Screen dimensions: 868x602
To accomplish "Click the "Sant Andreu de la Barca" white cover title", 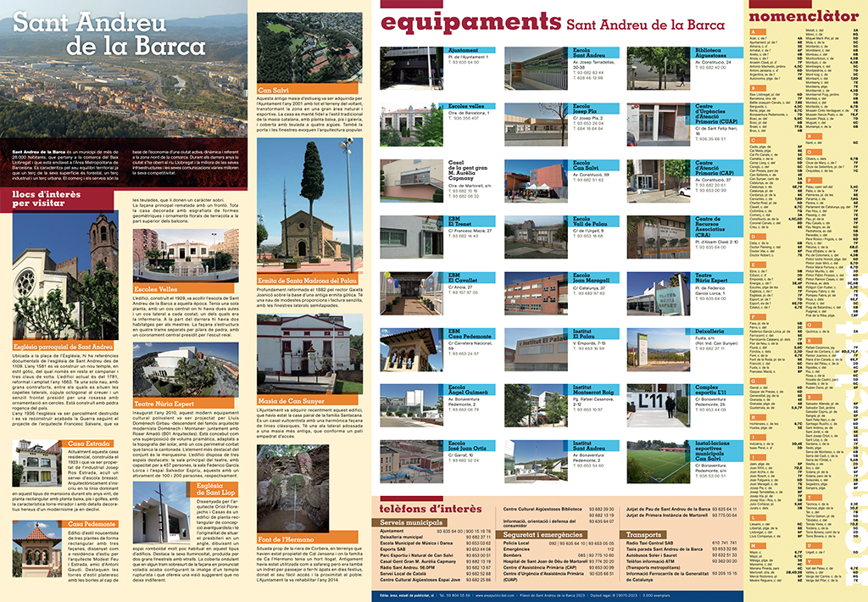I will (x=109, y=34).
